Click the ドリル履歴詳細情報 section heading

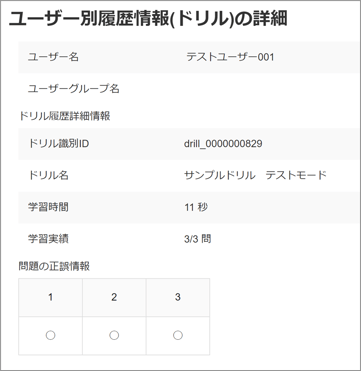[64, 116]
